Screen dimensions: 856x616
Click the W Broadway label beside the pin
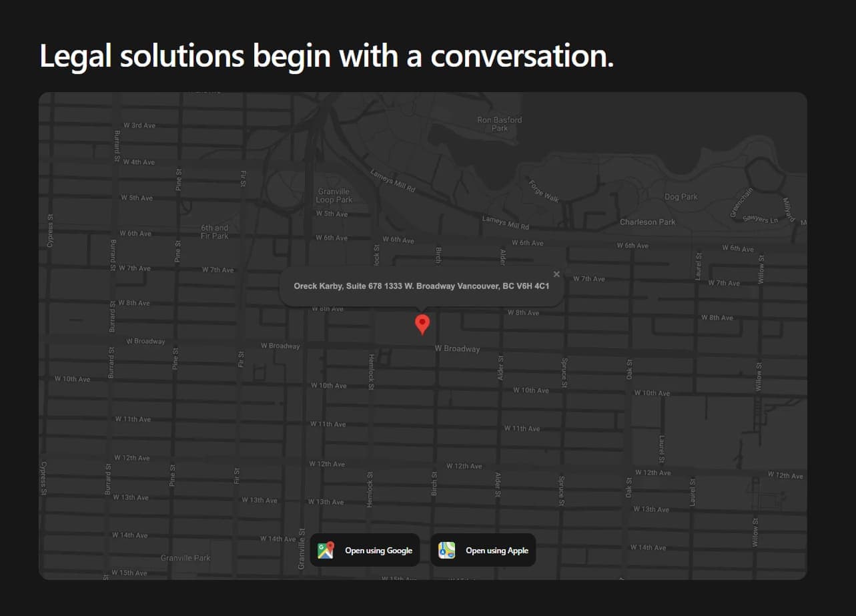(457, 349)
